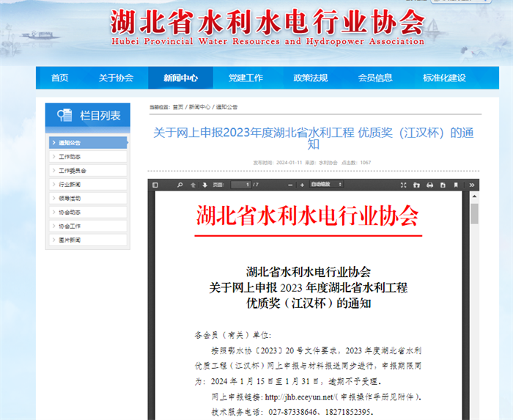The height and width of the screenshot is (420, 513).
Task: Open the 新闻中心 navigation tab
Action: pos(180,78)
